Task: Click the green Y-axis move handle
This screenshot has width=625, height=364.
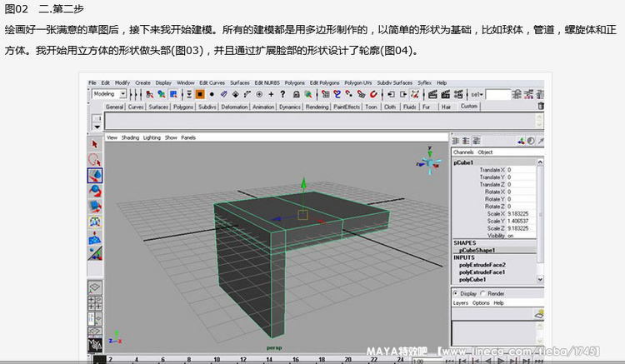Action: [303, 183]
